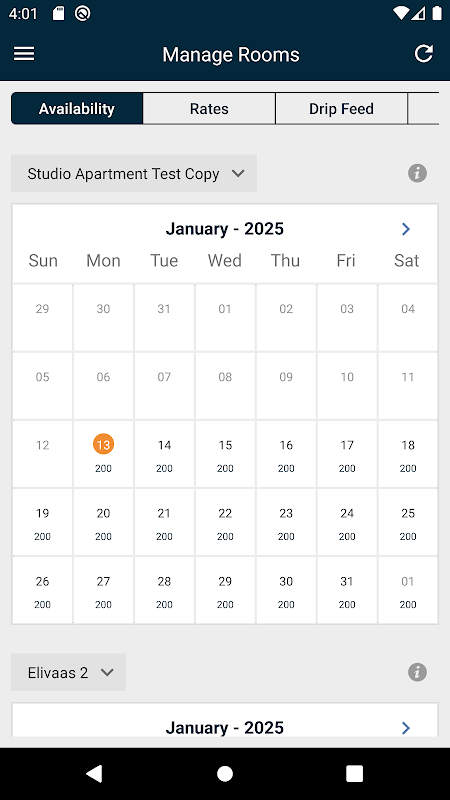Open info icon beside Studio Apartment dropdown
Screen dimensions: 450x800
pos(417,173)
